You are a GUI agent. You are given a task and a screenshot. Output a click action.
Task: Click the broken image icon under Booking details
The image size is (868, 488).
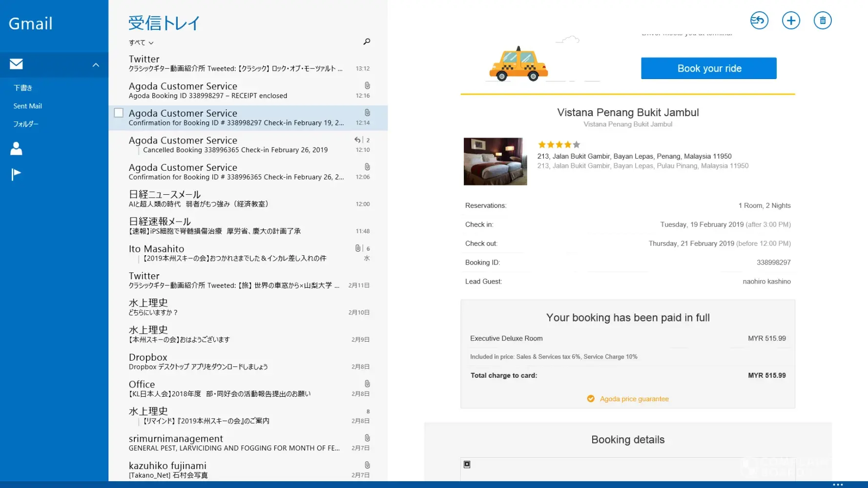[467, 464]
